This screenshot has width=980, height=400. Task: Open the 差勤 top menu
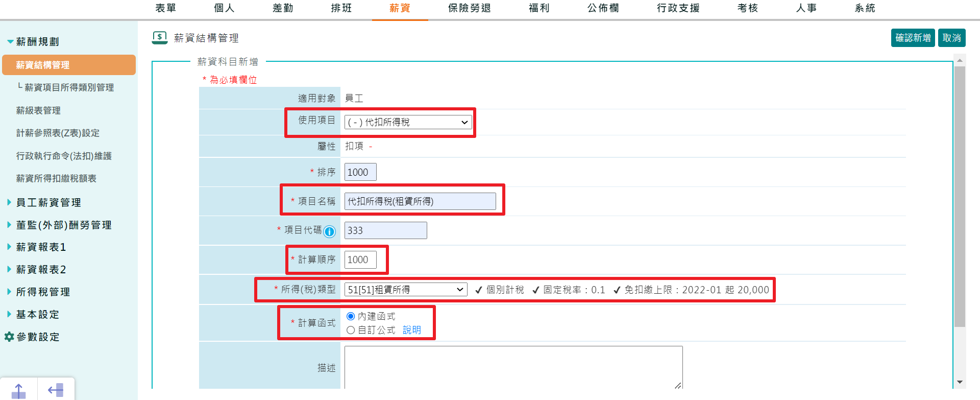[x=283, y=8]
